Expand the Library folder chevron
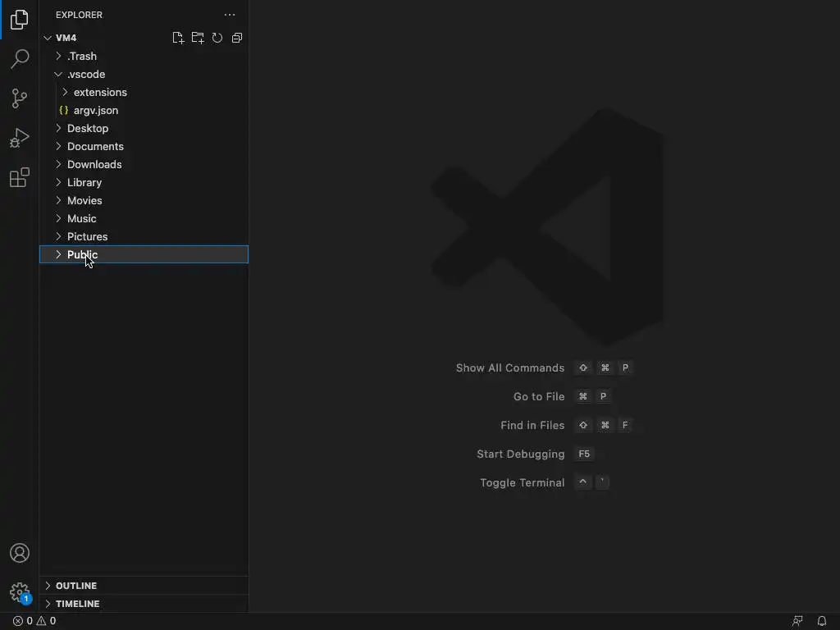 coord(58,183)
